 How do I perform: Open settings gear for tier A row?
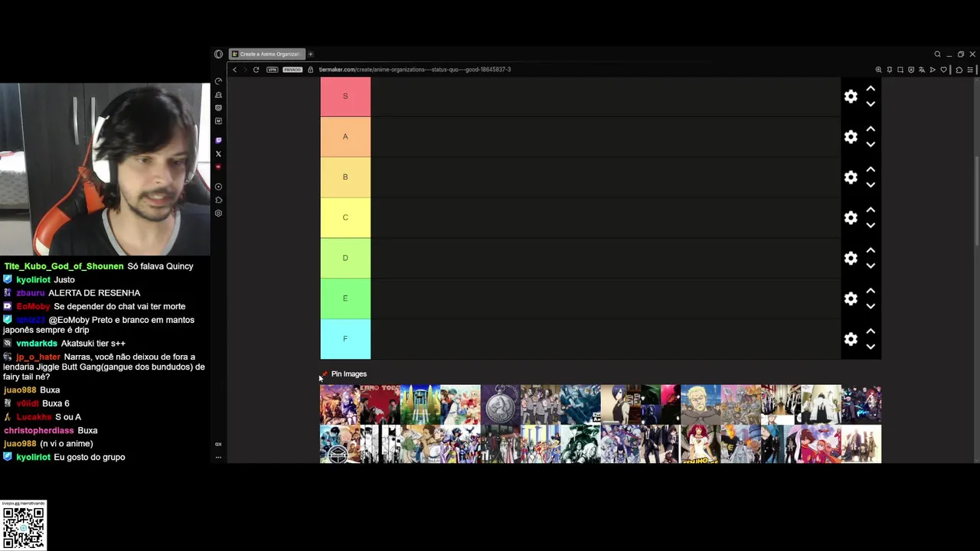851,137
